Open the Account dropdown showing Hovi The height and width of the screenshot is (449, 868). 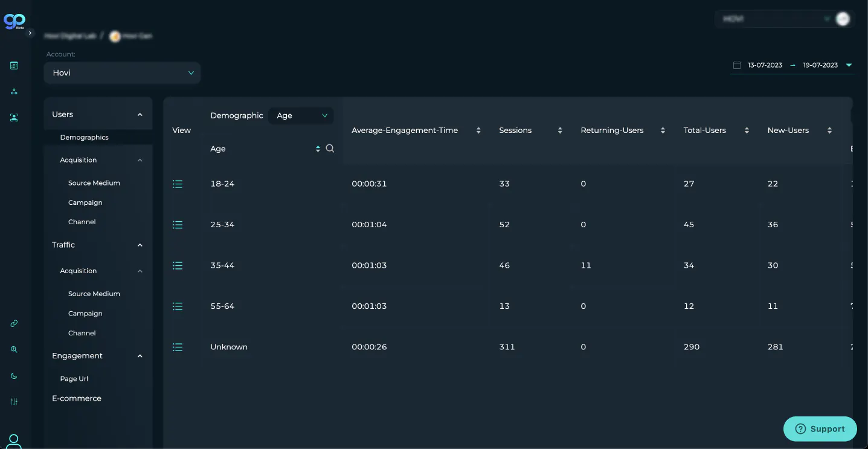pyautogui.click(x=122, y=73)
